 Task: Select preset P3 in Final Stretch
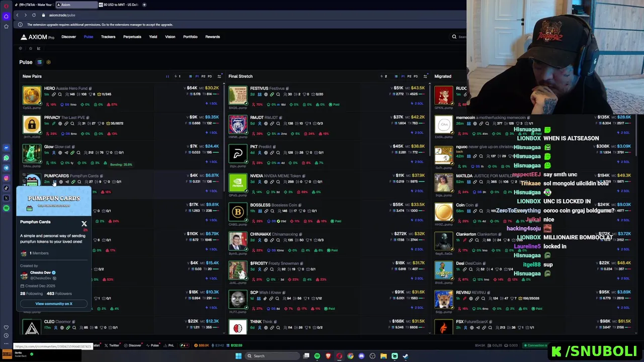click(416, 76)
